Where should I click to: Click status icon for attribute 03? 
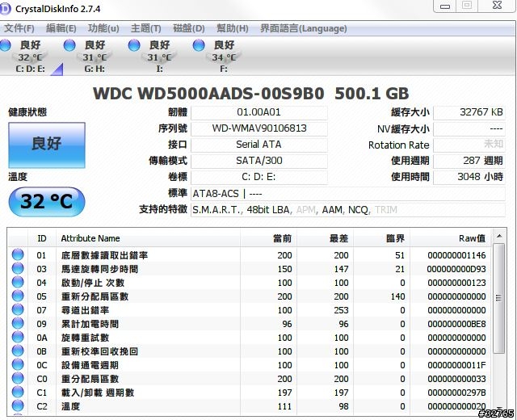click(x=18, y=269)
